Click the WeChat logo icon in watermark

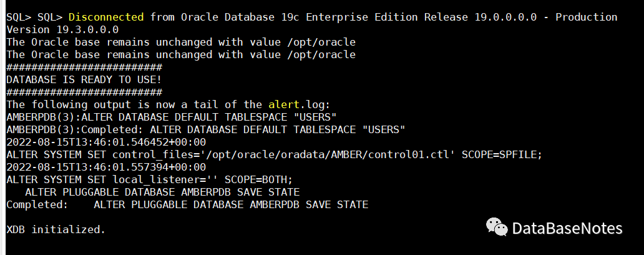pyautogui.click(x=497, y=227)
